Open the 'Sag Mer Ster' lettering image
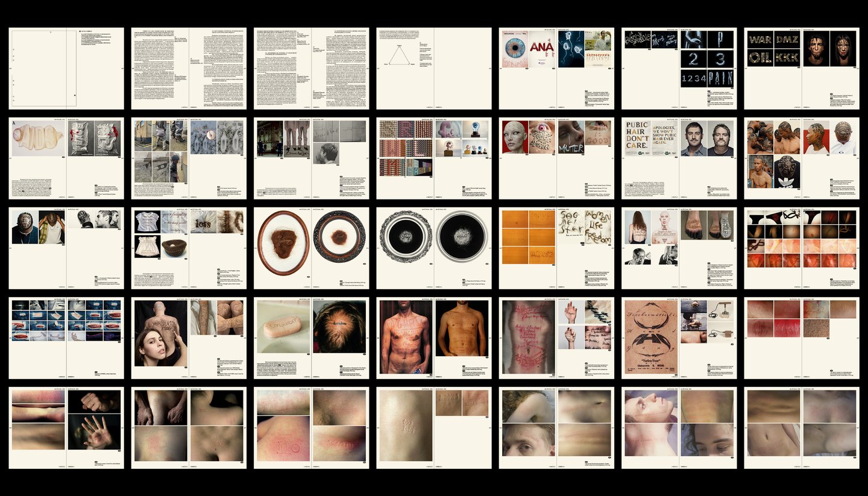 (x=570, y=226)
